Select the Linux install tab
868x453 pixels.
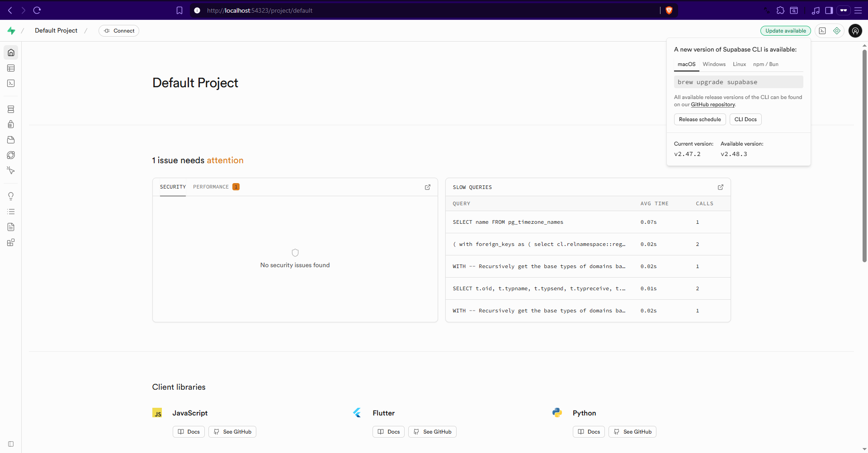[740, 64]
